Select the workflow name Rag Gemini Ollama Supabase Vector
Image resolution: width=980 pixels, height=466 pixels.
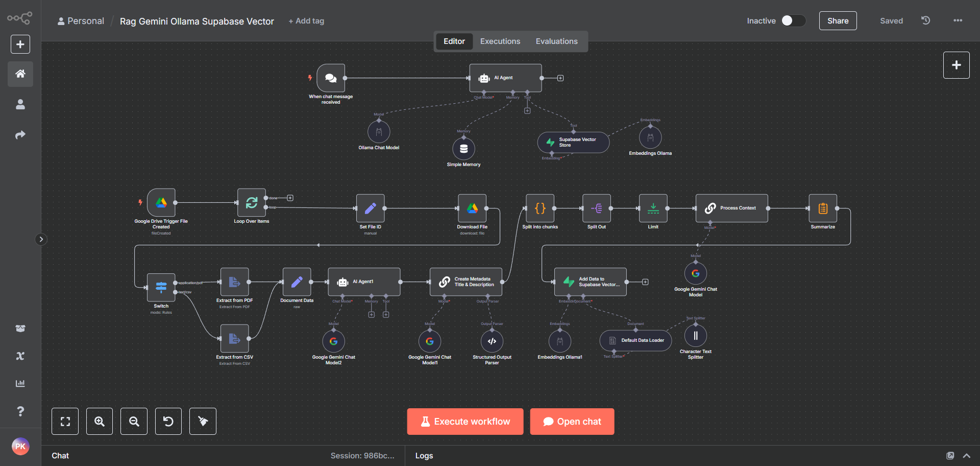(197, 21)
